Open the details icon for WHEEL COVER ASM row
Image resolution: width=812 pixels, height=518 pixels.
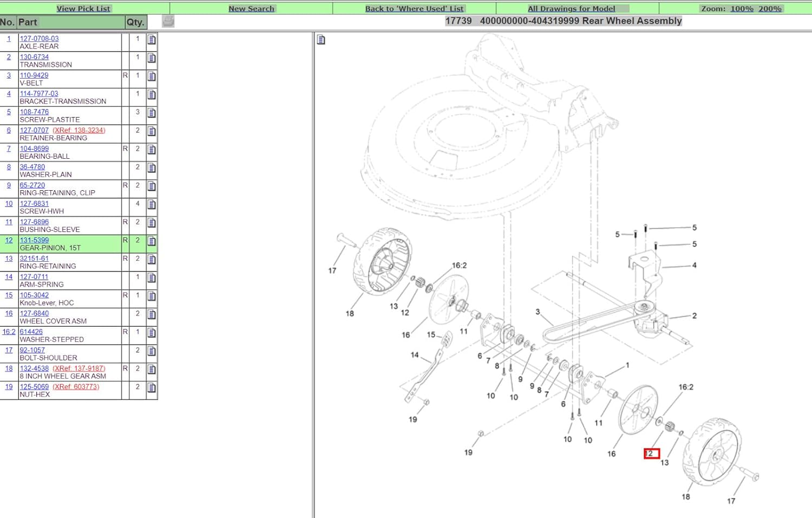152,314
